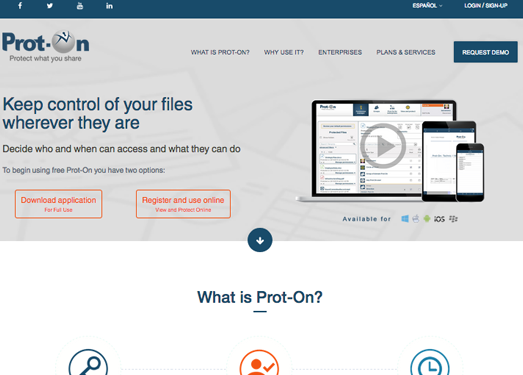Click the Apple platform icon

coord(416,219)
